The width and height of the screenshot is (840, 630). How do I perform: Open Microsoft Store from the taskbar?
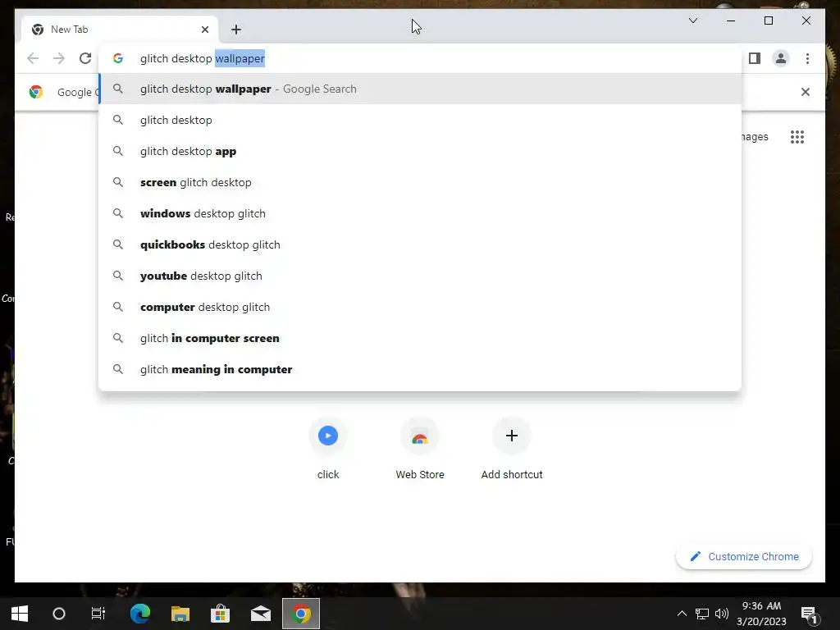220,614
